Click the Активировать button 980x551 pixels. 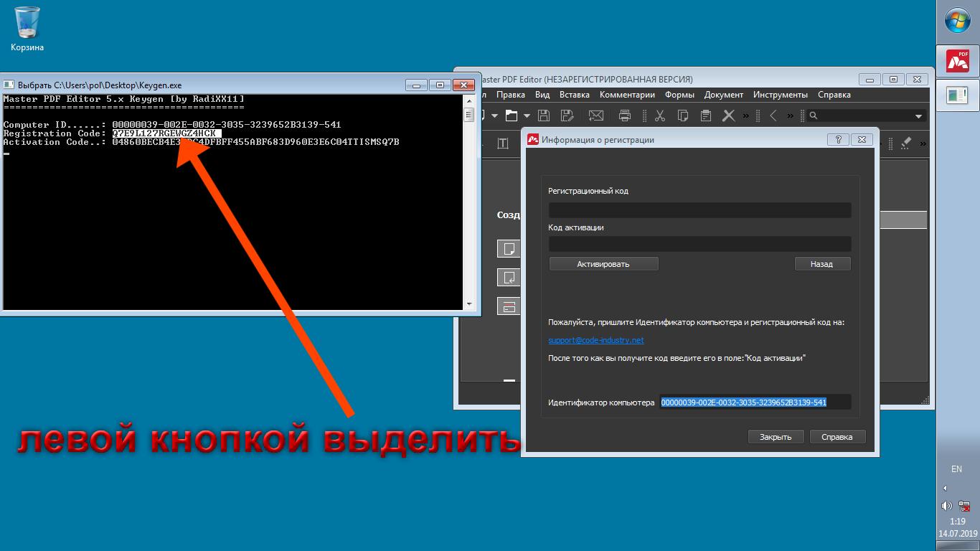tap(603, 264)
